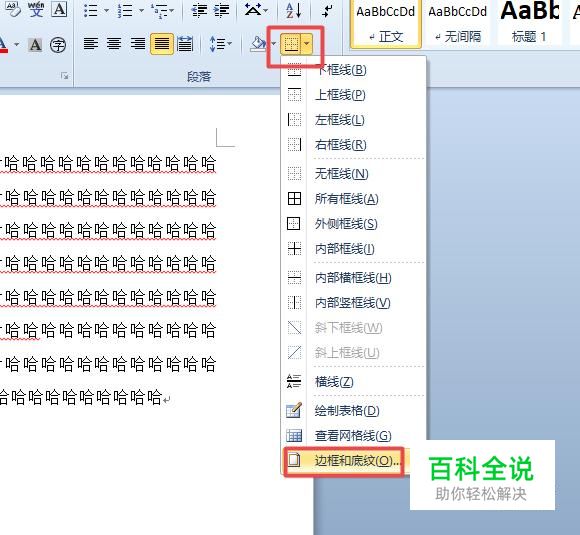Center align the text

coord(114,44)
